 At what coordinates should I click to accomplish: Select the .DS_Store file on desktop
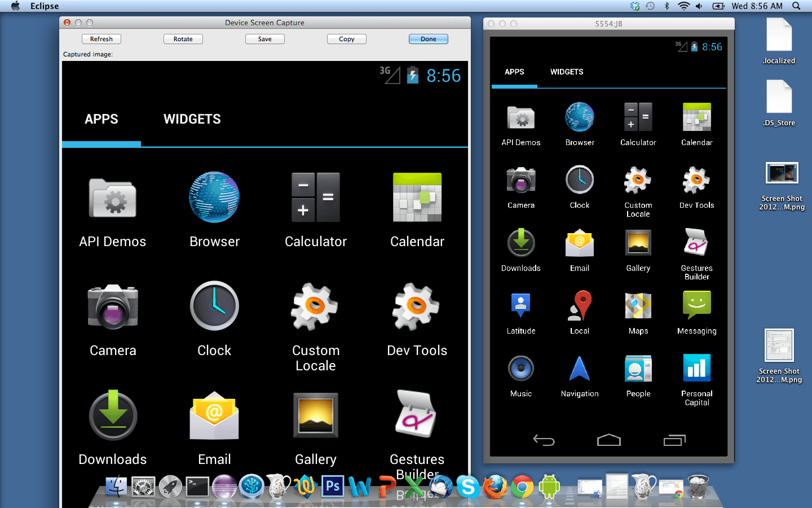pyautogui.click(x=779, y=103)
